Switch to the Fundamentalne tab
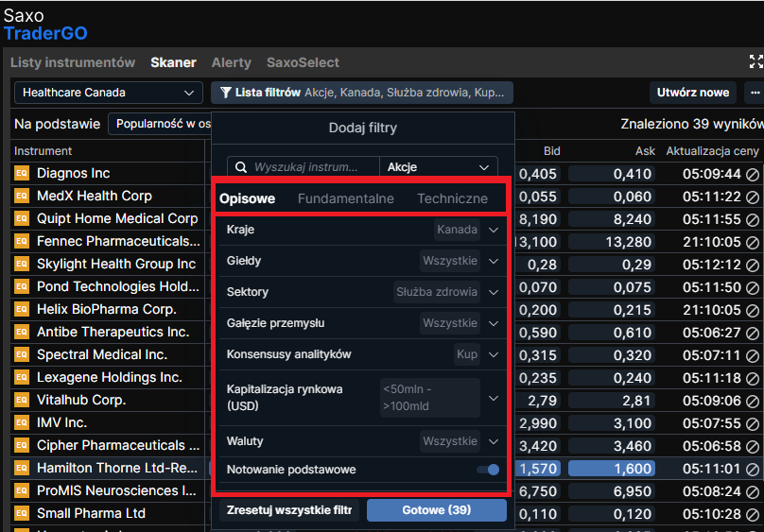This screenshot has width=764, height=532. coord(345,198)
